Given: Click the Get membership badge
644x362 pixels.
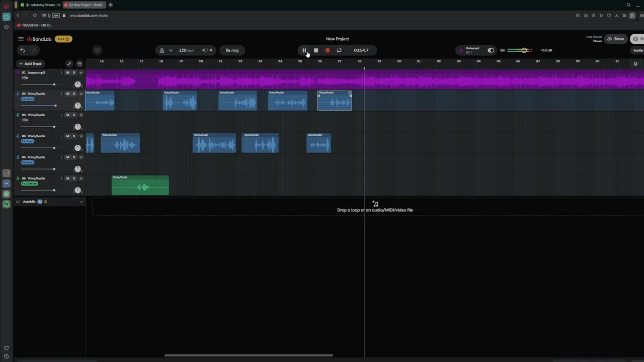Looking at the screenshot, I should (x=63, y=39).
